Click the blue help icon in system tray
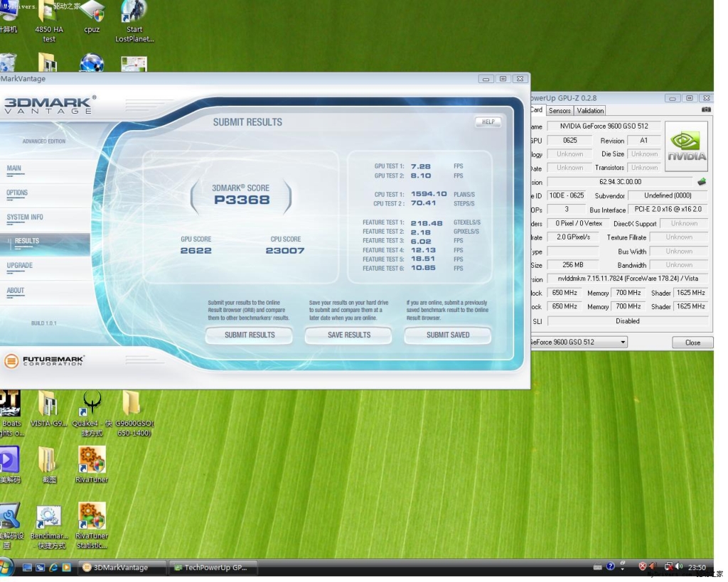 (x=611, y=566)
